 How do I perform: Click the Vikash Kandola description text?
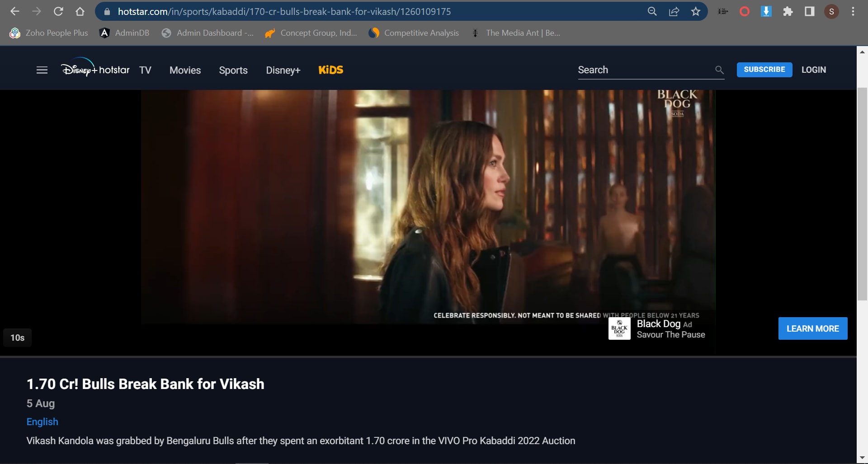point(301,441)
